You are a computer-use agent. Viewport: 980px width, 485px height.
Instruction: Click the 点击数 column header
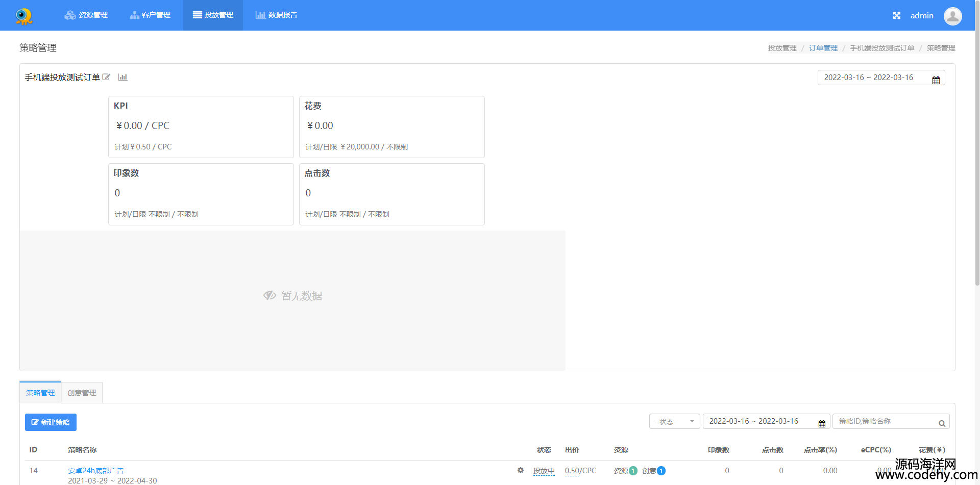[772, 450]
